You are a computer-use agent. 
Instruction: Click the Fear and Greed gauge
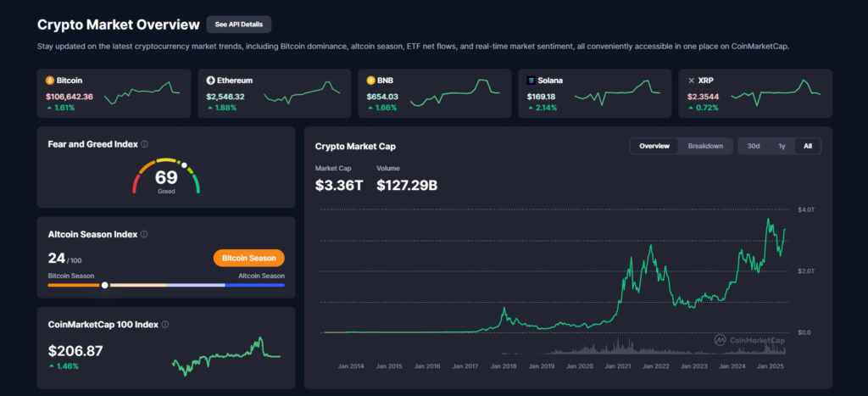click(x=166, y=176)
